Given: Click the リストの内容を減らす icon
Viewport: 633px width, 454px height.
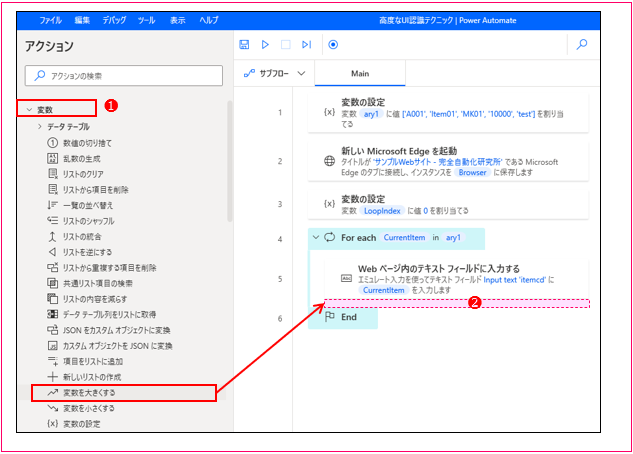Looking at the screenshot, I should [52, 299].
